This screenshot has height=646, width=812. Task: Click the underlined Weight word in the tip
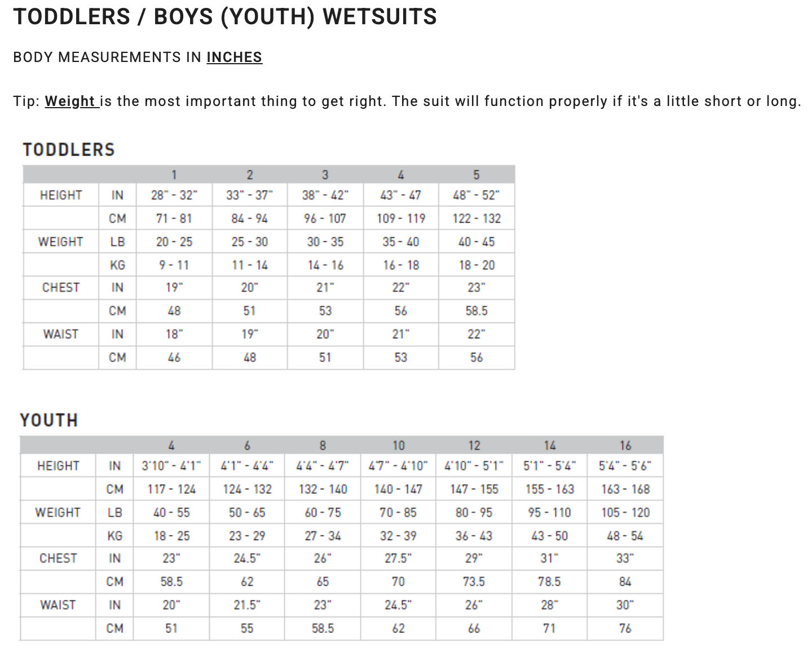pos(70,101)
